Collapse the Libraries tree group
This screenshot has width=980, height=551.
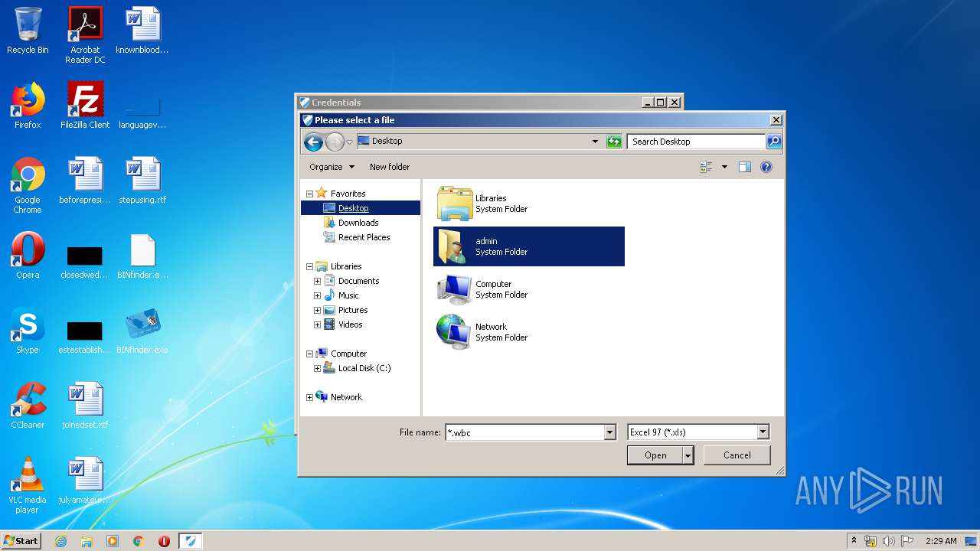click(309, 267)
